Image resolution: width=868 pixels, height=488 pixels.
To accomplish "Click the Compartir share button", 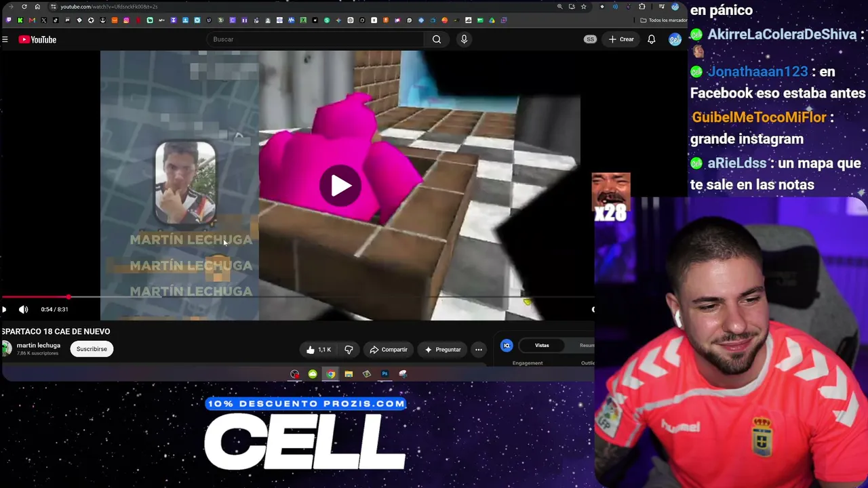I will 389,350.
